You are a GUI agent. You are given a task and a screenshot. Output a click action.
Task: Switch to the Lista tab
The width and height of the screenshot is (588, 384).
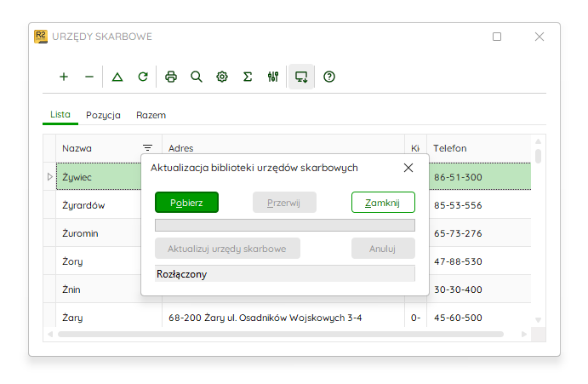pyautogui.click(x=60, y=114)
